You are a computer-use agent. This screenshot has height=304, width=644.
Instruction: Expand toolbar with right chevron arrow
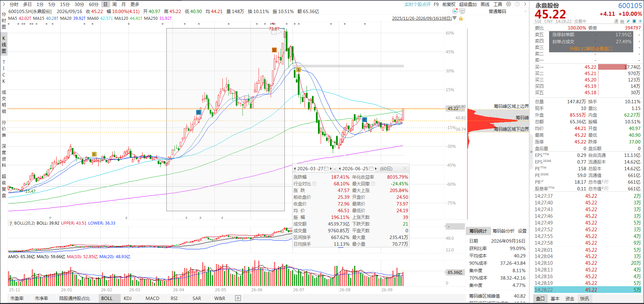tap(525, 4)
